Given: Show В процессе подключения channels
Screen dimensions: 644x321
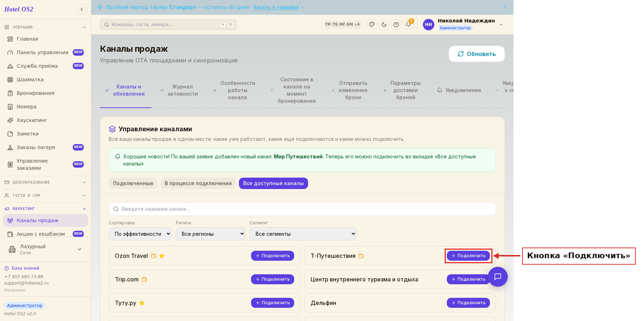Looking at the screenshot, I should point(198,183).
